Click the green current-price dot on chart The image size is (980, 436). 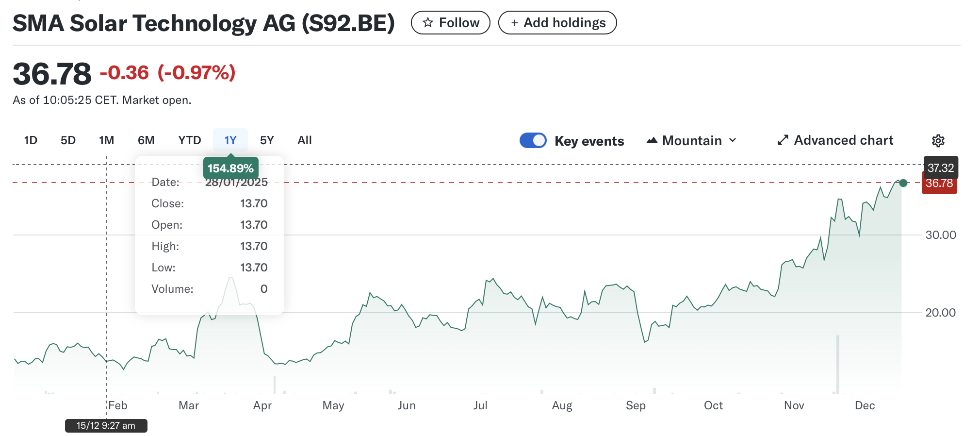click(903, 183)
